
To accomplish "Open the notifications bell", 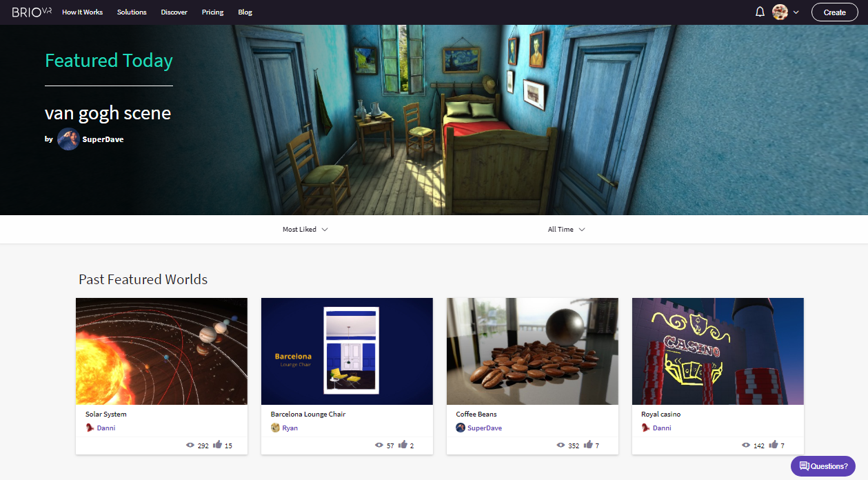I will pyautogui.click(x=760, y=12).
